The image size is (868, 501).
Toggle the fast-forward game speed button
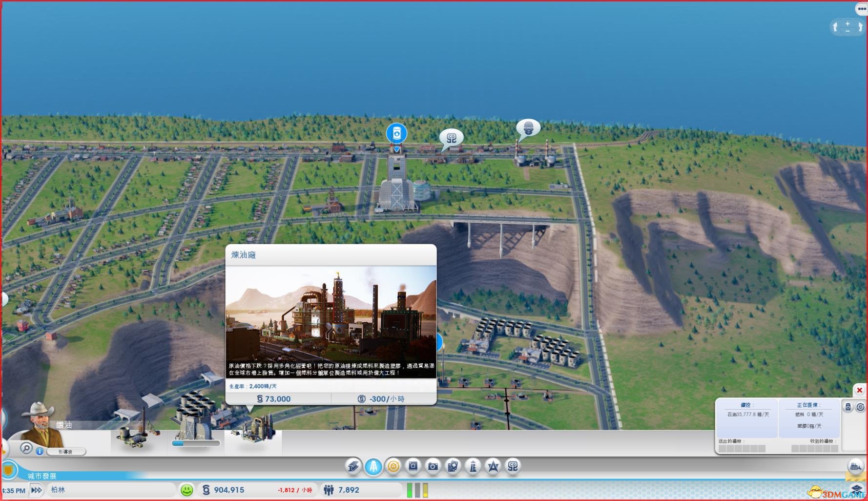click(37, 490)
